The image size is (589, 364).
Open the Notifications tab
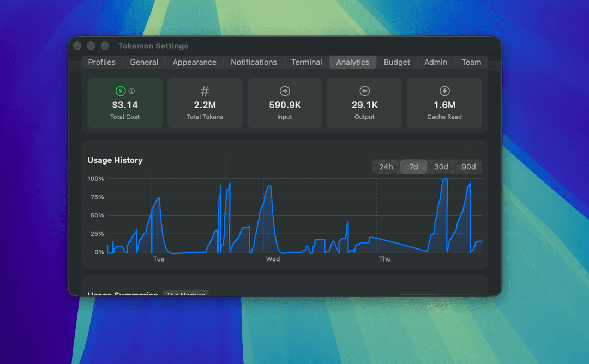254,62
